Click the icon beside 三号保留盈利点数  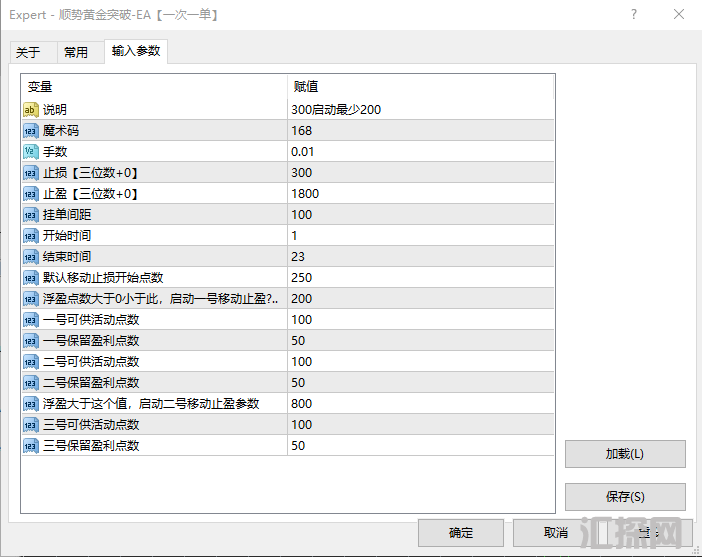coord(31,446)
